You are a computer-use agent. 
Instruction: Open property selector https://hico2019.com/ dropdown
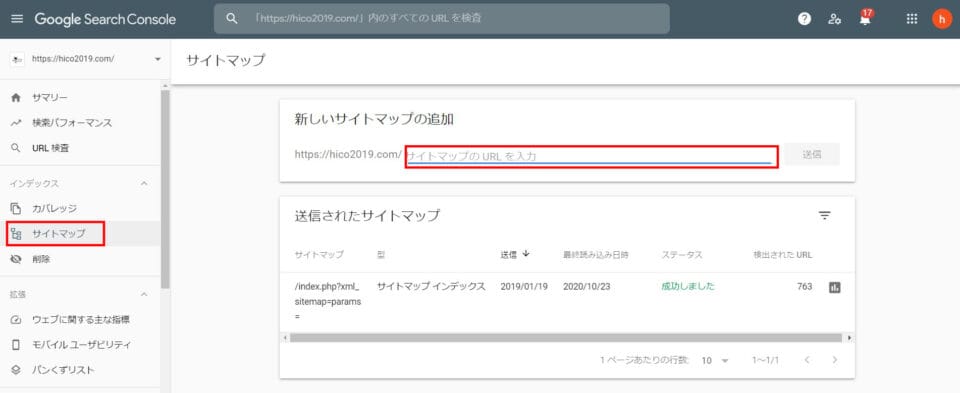click(x=86, y=59)
